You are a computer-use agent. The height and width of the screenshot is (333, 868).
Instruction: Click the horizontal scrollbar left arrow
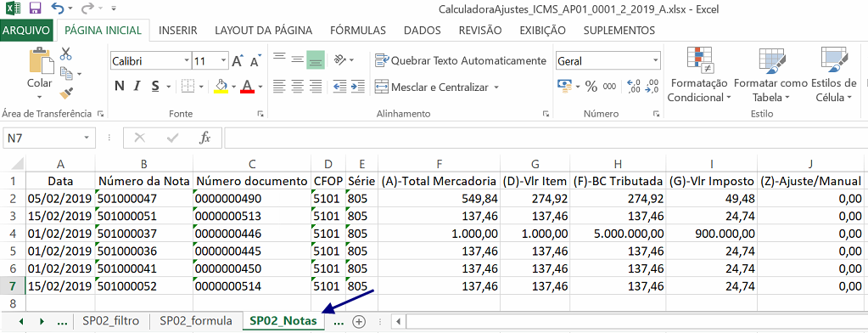point(397,321)
